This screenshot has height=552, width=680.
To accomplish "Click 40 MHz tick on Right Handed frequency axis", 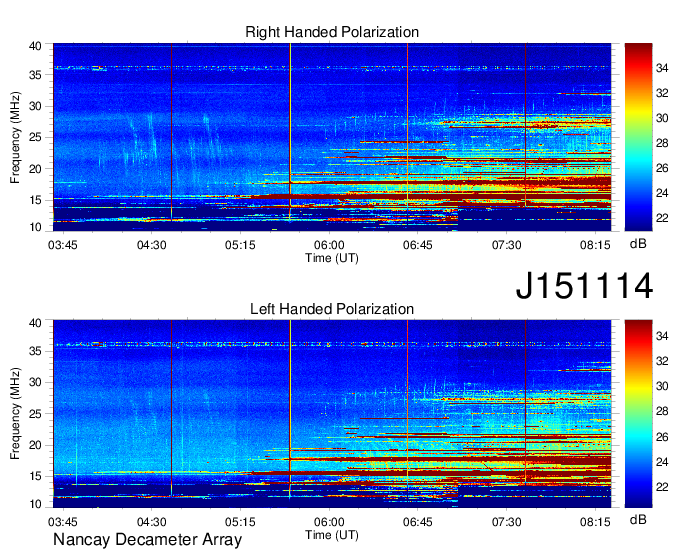I will [x=36, y=46].
